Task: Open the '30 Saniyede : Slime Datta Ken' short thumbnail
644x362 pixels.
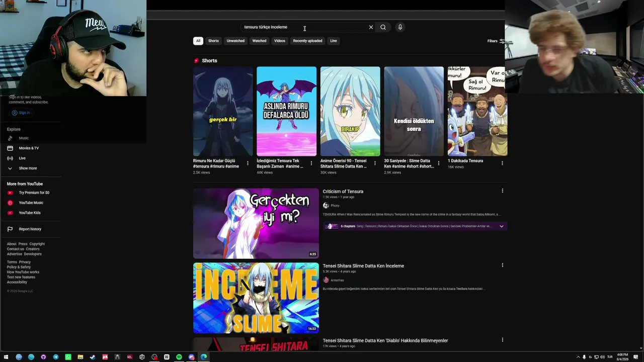Action: coord(414,111)
